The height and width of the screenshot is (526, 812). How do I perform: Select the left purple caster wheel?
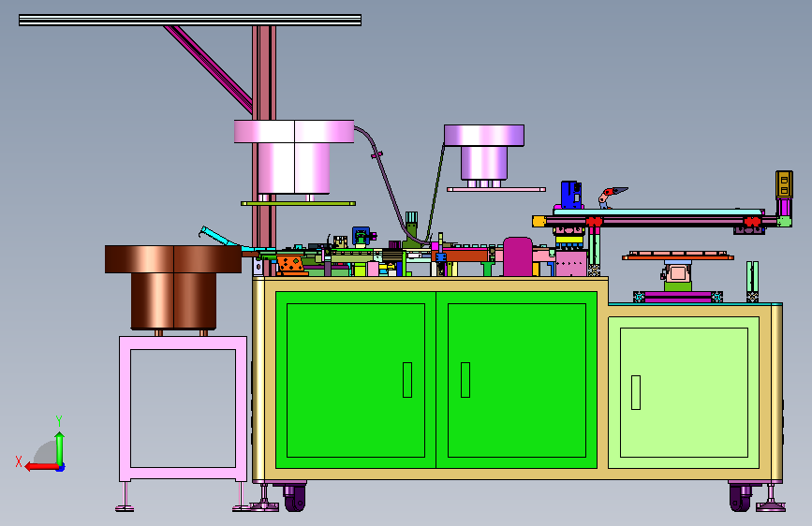click(294, 497)
